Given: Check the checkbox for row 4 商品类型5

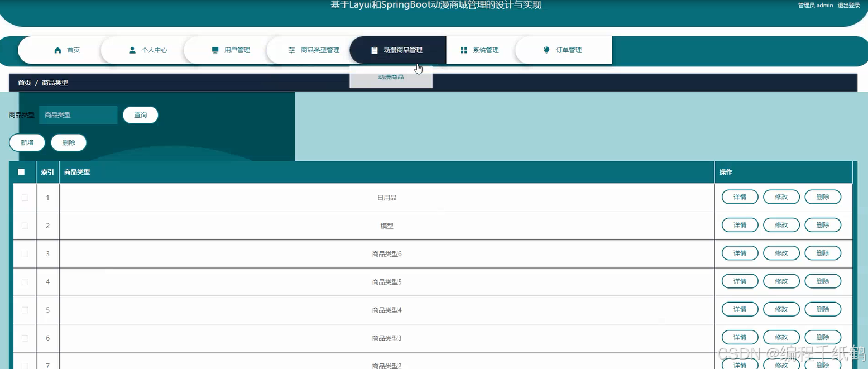Looking at the screenshot, I should (25, 282).
